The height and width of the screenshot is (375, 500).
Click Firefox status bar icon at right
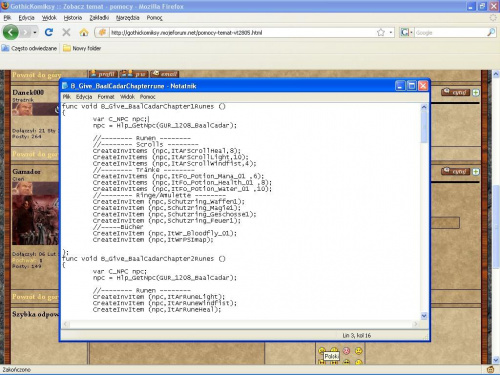point(490,369)
